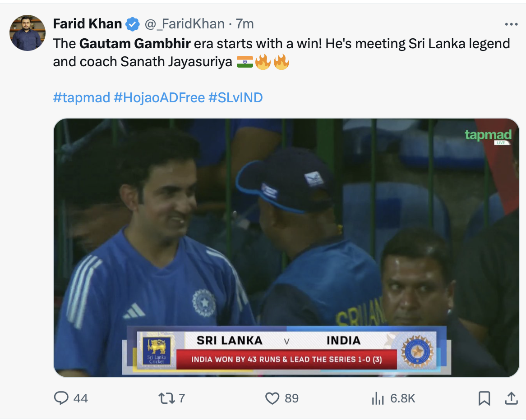Open the three-dot more options menu
Viewport: 526px width, 420px height.
coord(511,24)
